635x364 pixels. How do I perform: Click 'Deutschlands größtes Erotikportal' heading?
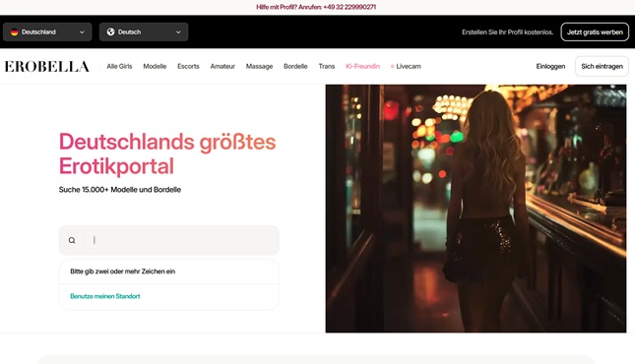pos(167,153)
